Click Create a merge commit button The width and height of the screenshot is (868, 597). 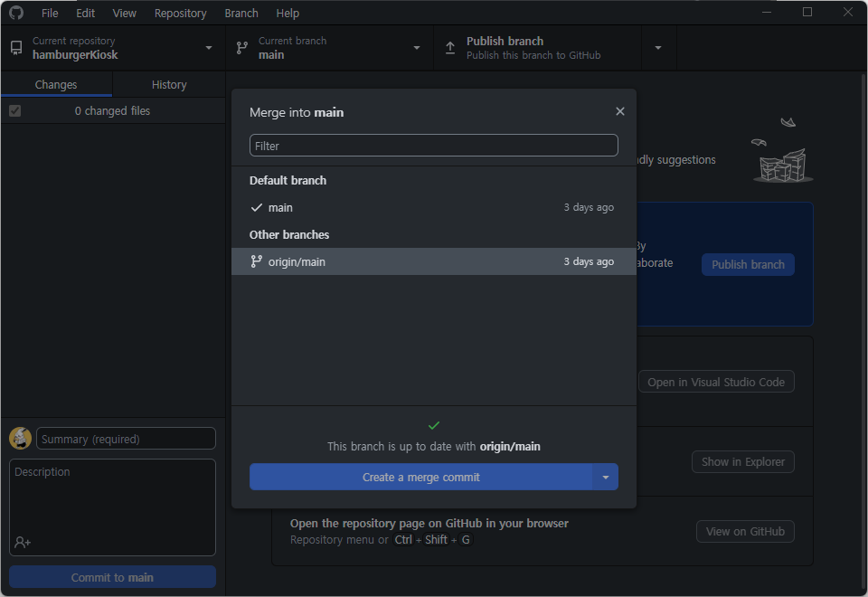[x=421, y=477]
